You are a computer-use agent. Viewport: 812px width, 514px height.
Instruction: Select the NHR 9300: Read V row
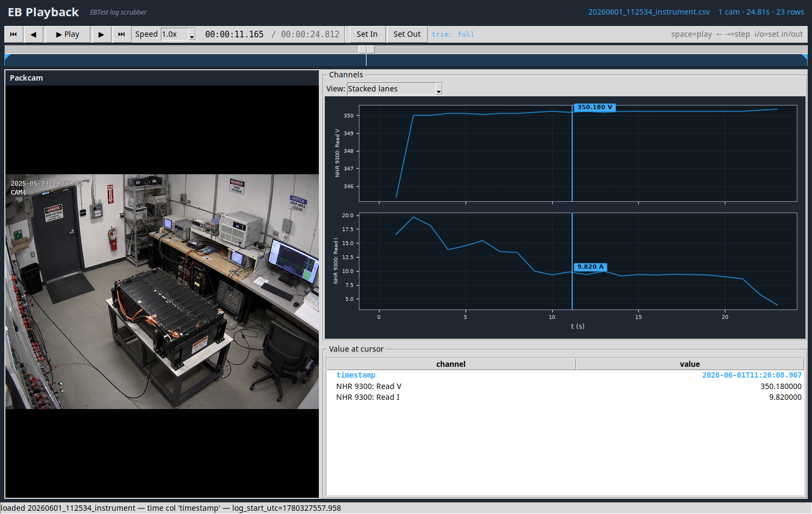click(565, 386)
